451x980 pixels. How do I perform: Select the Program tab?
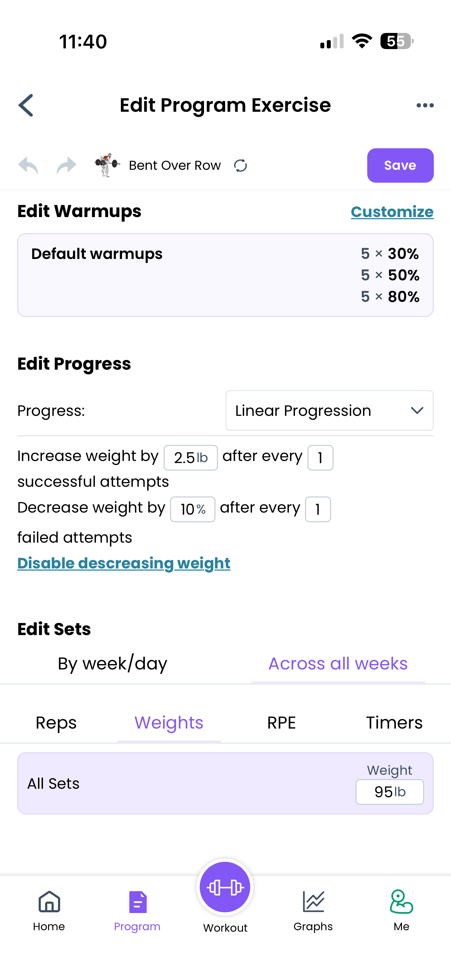pos(137,909)
